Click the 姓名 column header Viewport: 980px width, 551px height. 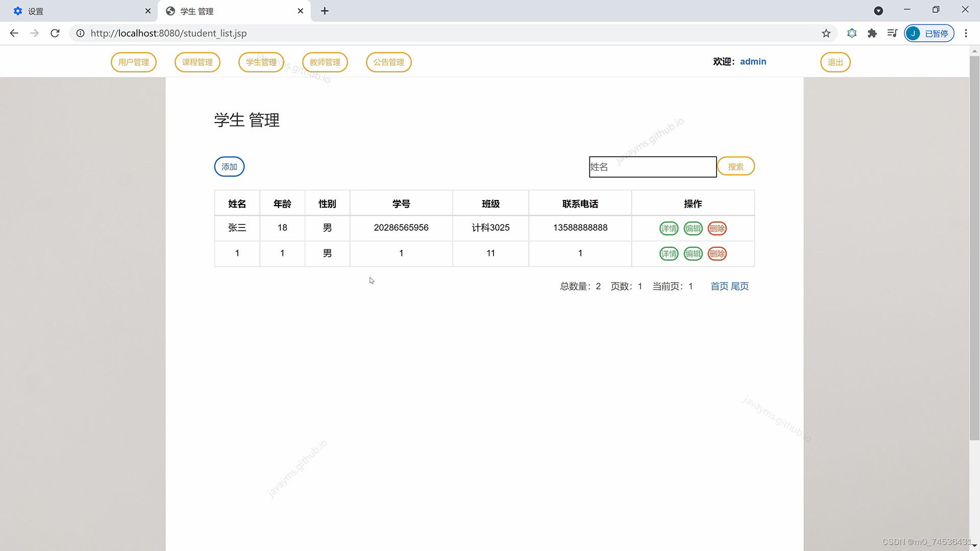coord(237,204)
